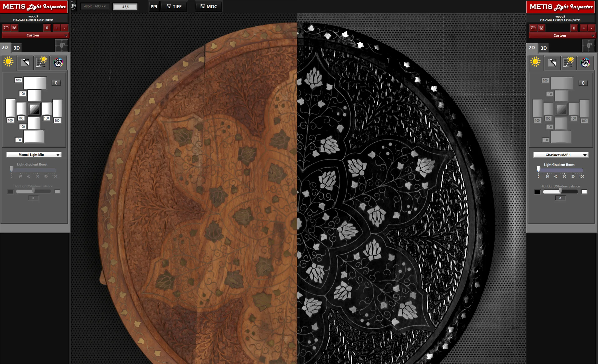Toggle the topmost outer light tile in left panel
The image size is (598, 364).
pos(35,83)
